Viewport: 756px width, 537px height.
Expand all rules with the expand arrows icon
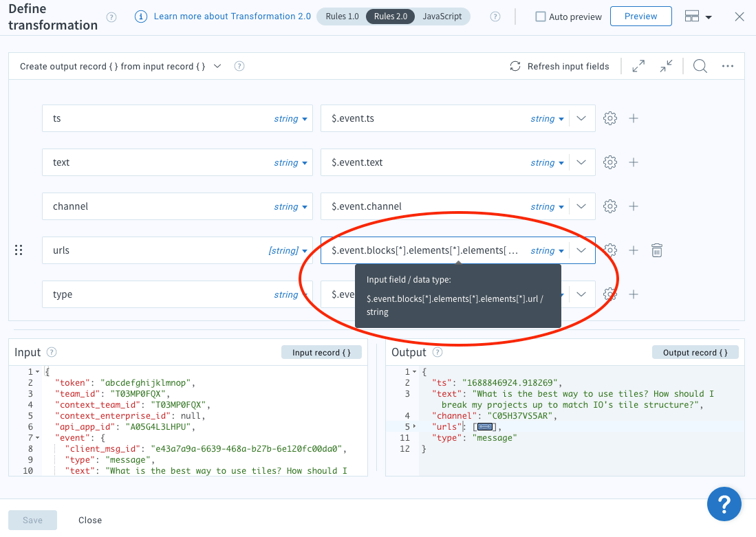[x=638, y=66]
